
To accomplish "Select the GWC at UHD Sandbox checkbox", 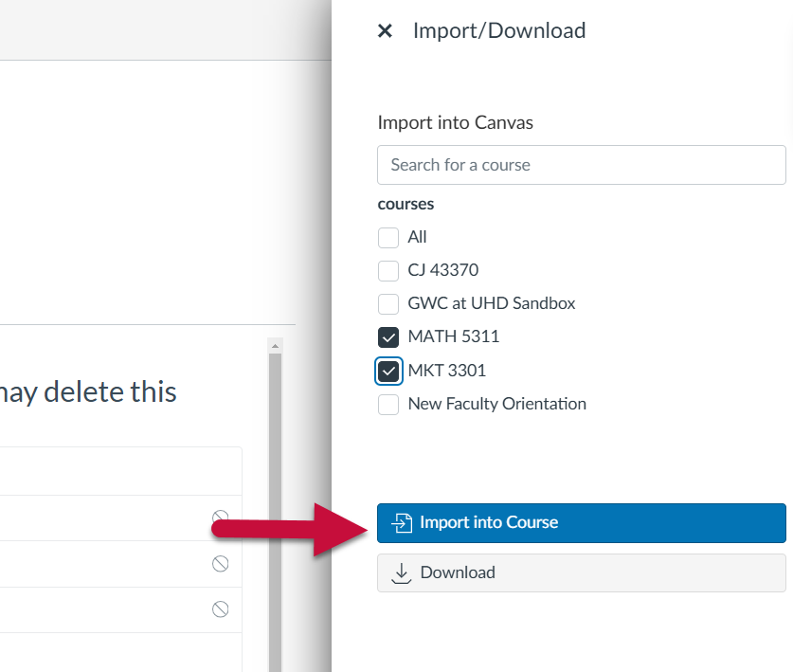I will coord(388,303).
